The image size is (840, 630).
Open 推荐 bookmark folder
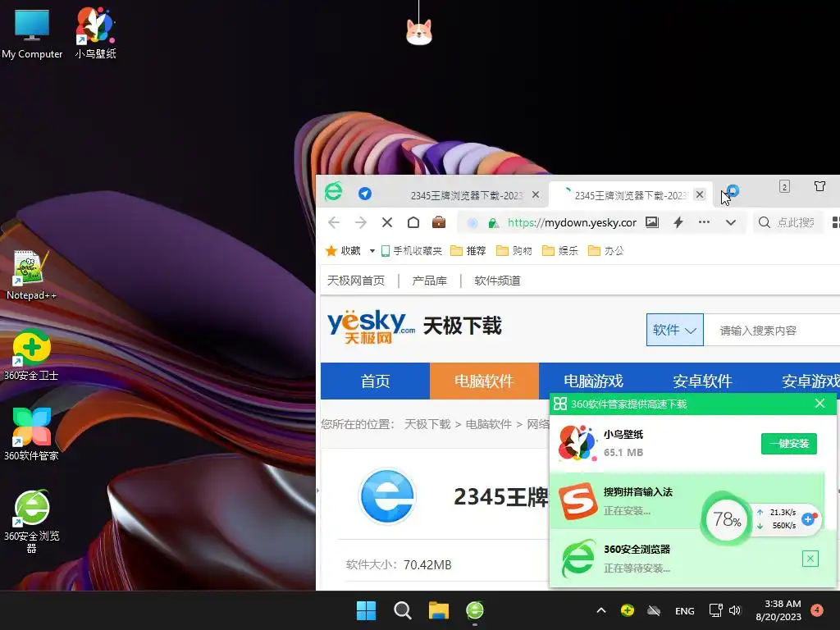(468, 251)
